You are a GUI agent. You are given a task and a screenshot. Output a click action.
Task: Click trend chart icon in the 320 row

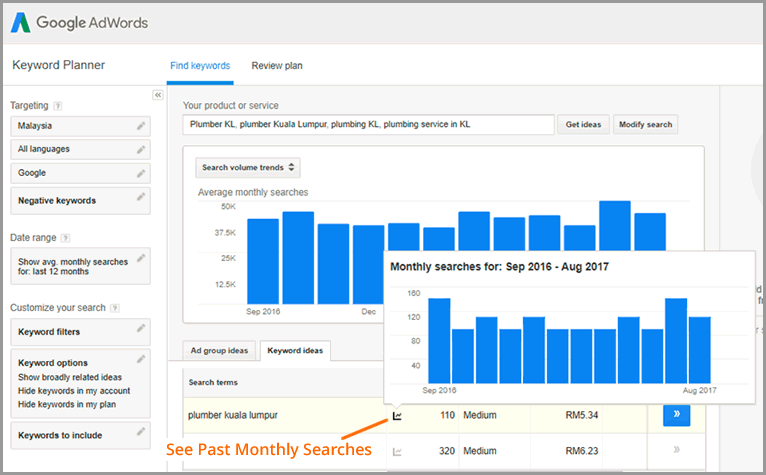click(397, 452)
